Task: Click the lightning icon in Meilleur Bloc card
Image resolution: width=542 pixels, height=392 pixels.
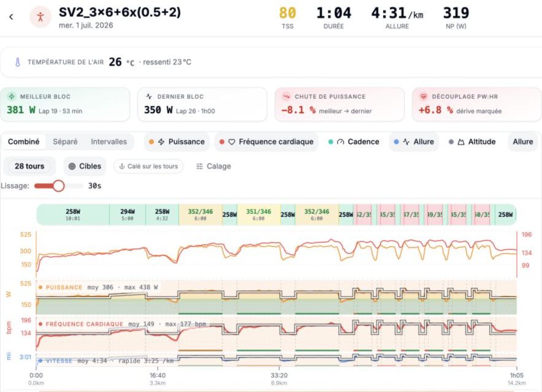Action: 12,96
